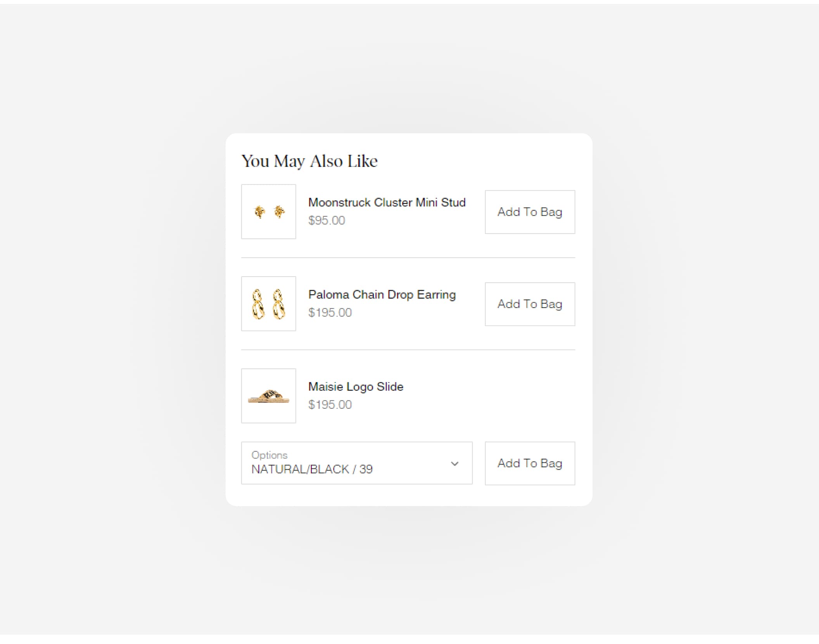The image size is (819, 644).
Task: Open the Paloma Chain Drop Earring thumbnail
Action: pos(268,304)
